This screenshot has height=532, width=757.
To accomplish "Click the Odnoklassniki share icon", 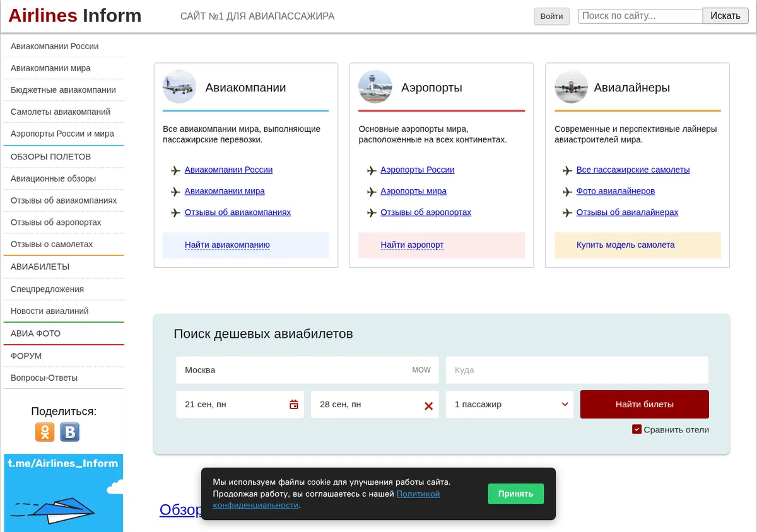I will (45, 432).
